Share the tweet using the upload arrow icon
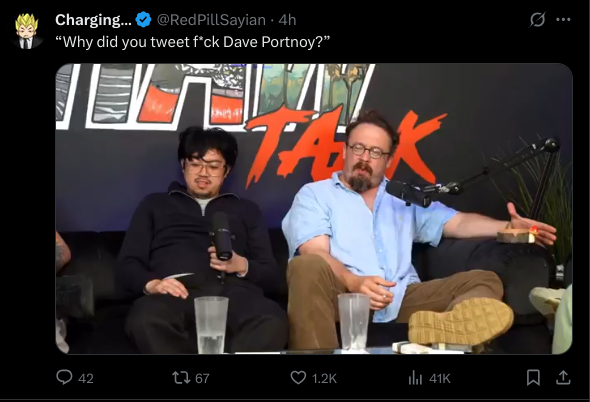 coord(563,378)
